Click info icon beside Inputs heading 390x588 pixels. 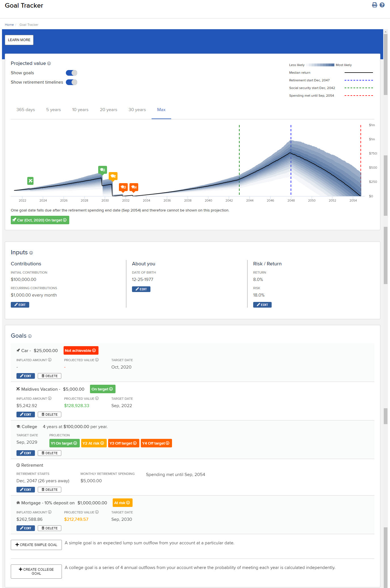[31, 253]
